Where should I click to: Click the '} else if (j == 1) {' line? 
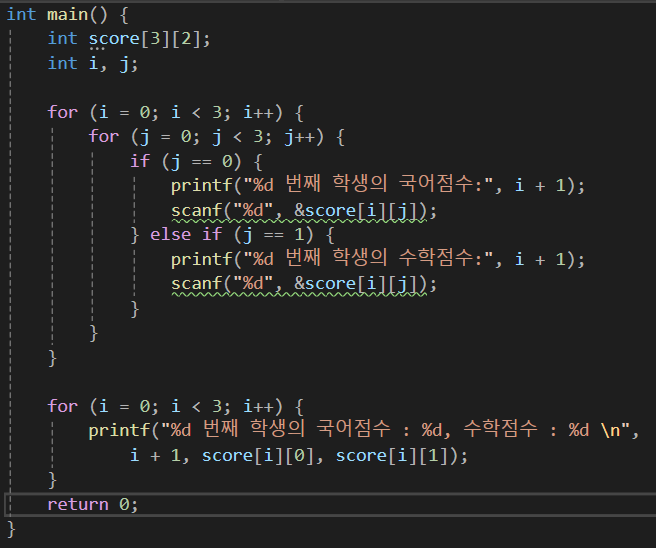[x=232, y=234]
